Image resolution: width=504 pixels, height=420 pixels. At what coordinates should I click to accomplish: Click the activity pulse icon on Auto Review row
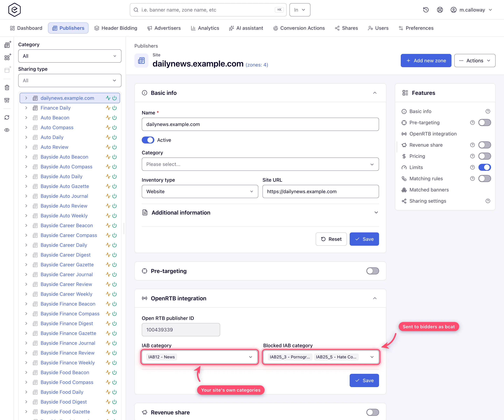(108, 147)
